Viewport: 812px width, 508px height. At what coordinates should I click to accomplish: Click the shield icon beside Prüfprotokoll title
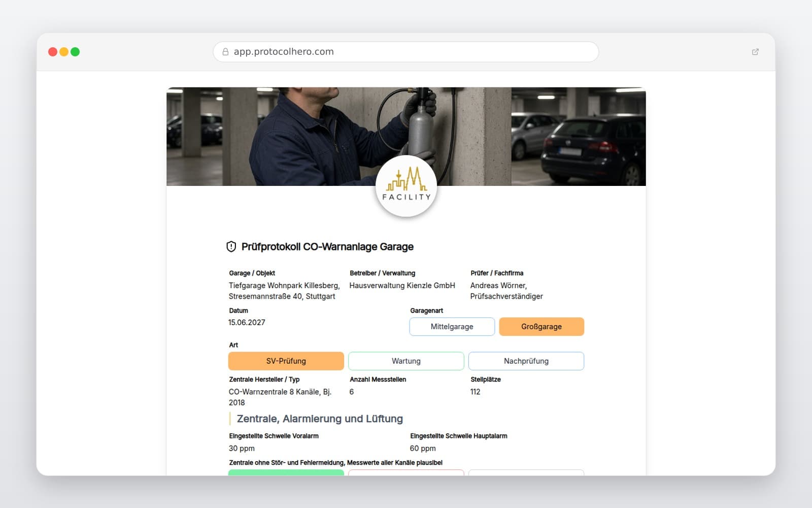[231, 247]
